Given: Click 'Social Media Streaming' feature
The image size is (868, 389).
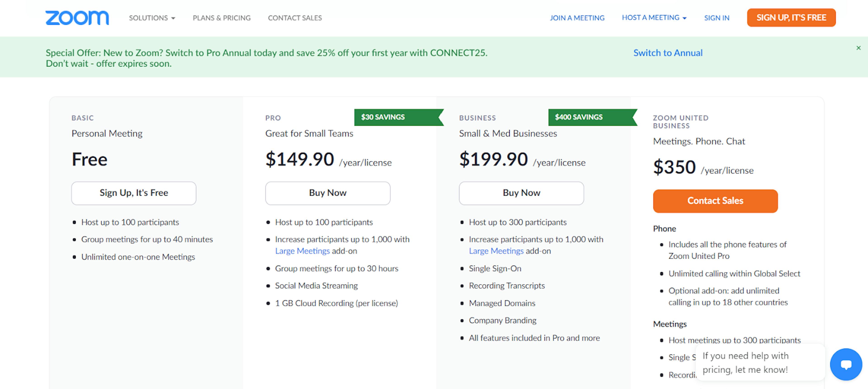Looking at the screenshot, I should point(316,286).
